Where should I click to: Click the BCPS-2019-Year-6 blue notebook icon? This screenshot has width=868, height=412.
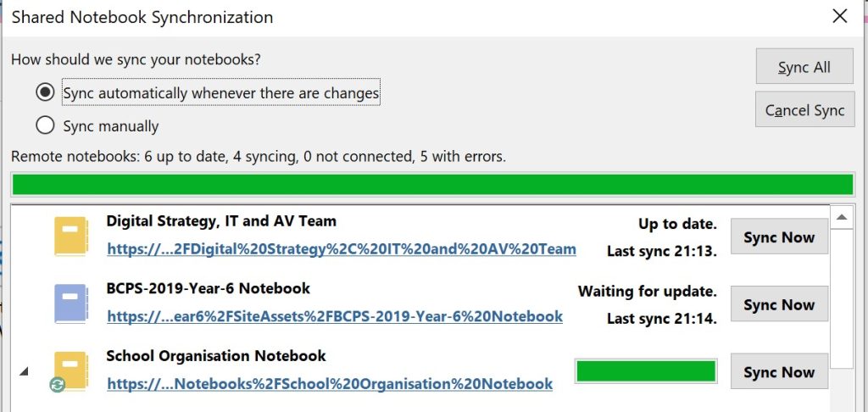71,303
